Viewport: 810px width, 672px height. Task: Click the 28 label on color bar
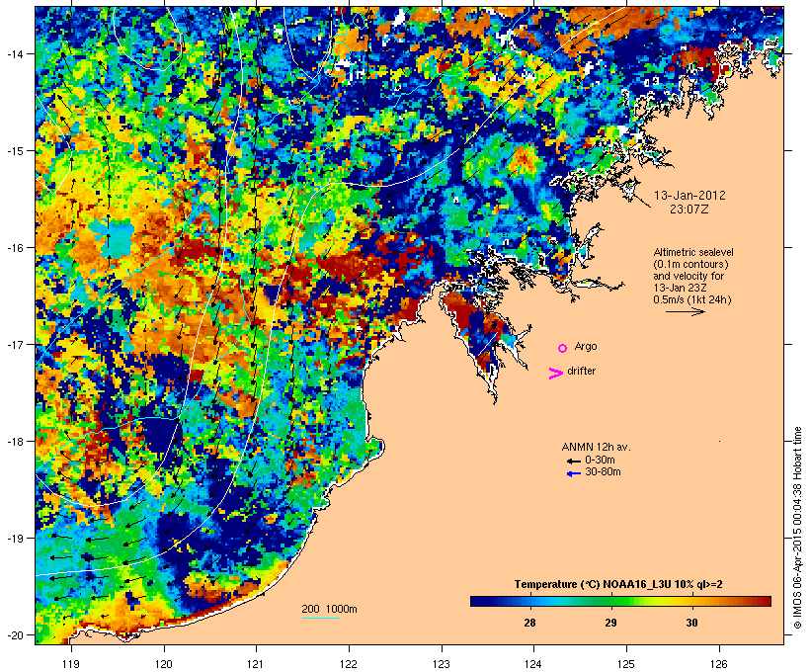(529, 623)
